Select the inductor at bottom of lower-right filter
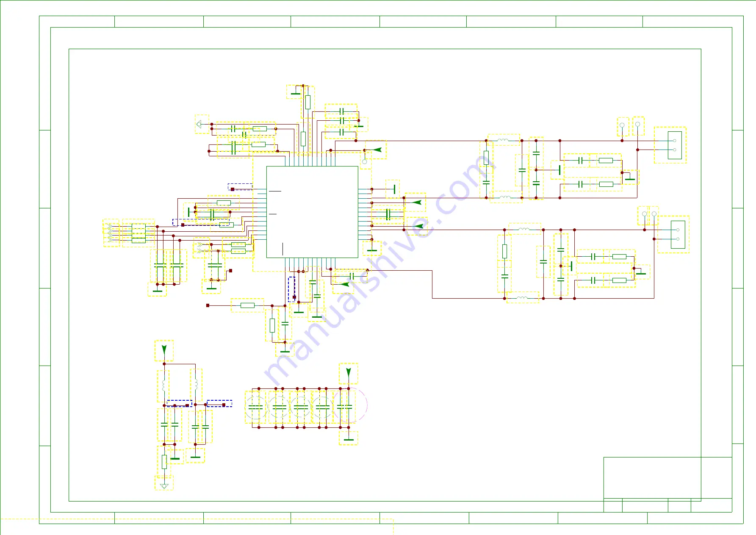This screenshot has width=756, height=535. tap(523, 297)
